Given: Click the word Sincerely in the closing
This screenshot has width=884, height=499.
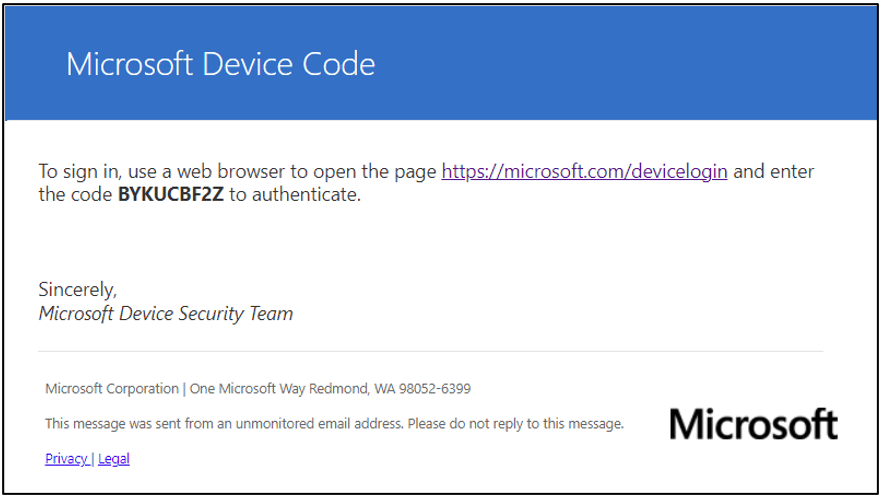Looking at the screenshot, I should pyautogui.click(x=77, y=290).
